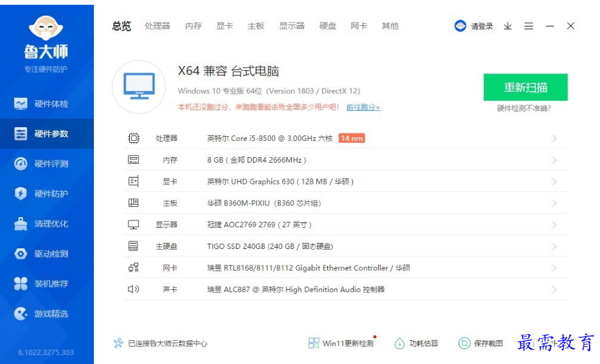The height and width of the screenshot is (364, 600).
Task: Expand the 主硬盘 row chevron
Action: click(554, 246)
